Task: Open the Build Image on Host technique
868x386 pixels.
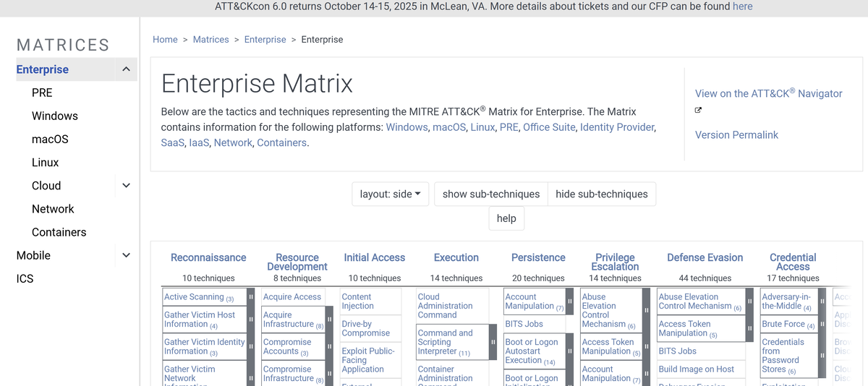Action: pyautogui.click(x=697, y=369)
